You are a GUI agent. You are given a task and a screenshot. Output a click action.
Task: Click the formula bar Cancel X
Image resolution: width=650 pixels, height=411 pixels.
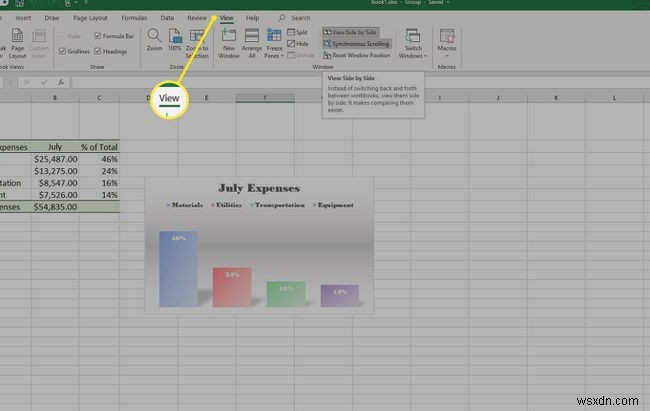27,83
